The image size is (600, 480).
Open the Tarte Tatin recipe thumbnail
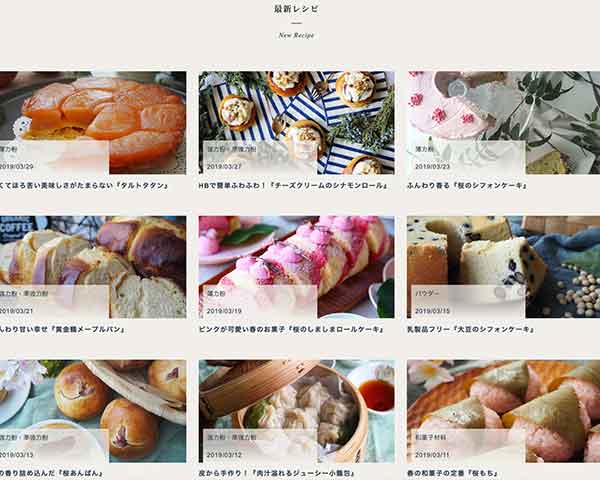pos(93,123)
